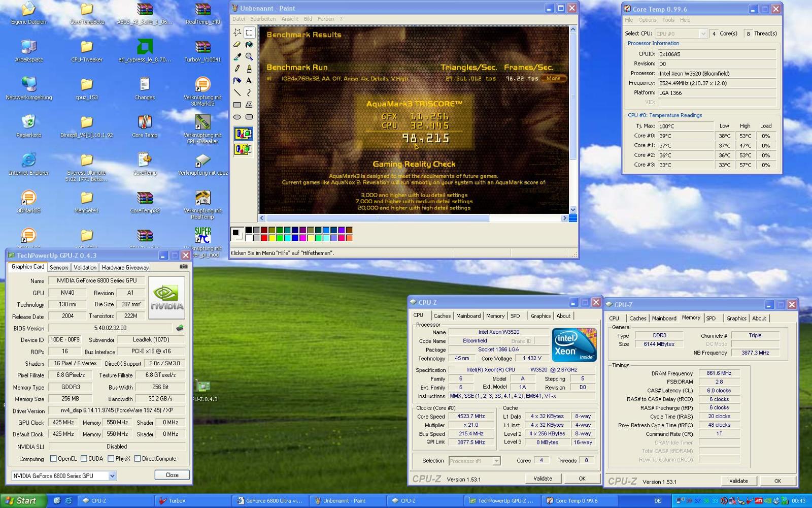Click Validate in the left CPU-Z window

click(543, 479)
